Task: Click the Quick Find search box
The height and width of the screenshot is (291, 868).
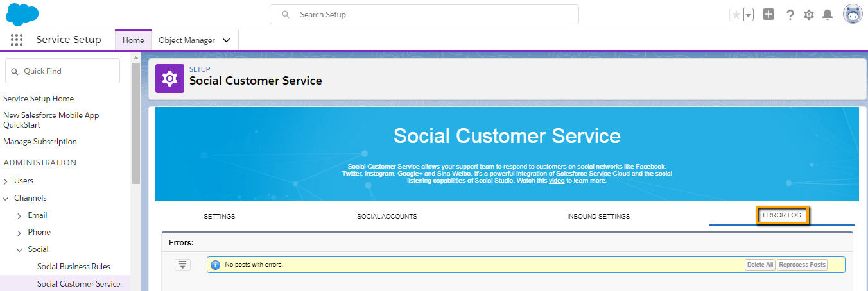Action: [x=62, y=71]
